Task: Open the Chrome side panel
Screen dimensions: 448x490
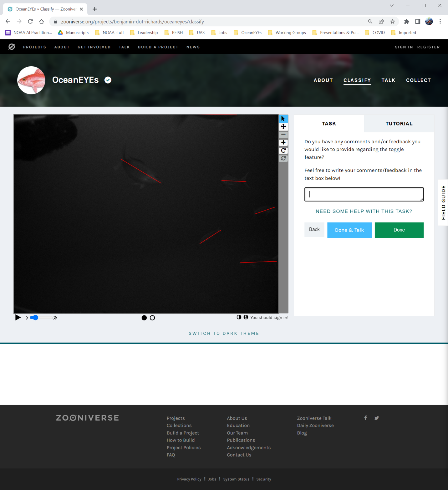Action: pos(418,21)
